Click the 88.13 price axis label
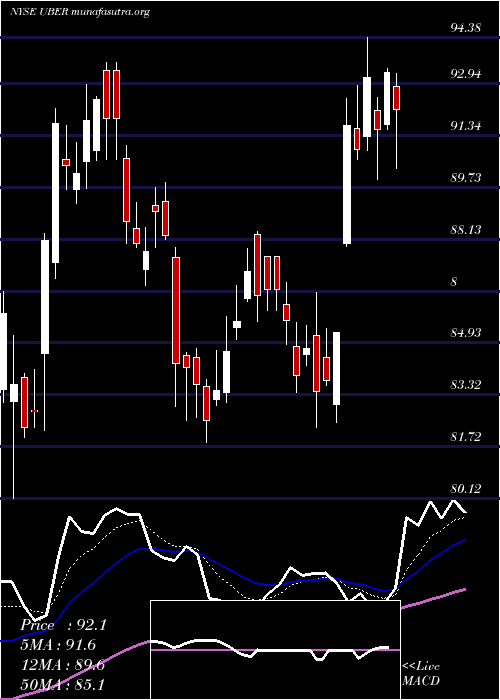Viewport: 500px width, 700px height. pyautogui.click(x=466, y=229)
